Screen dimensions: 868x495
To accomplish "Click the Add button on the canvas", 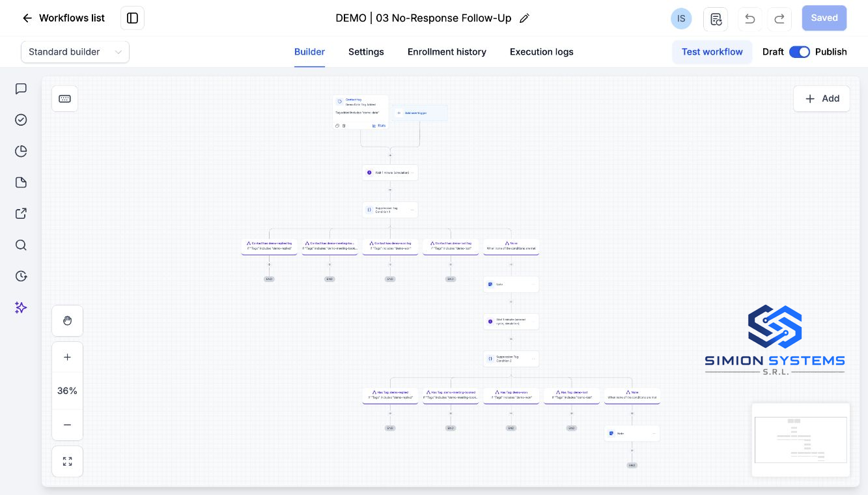I will point(822,98).
